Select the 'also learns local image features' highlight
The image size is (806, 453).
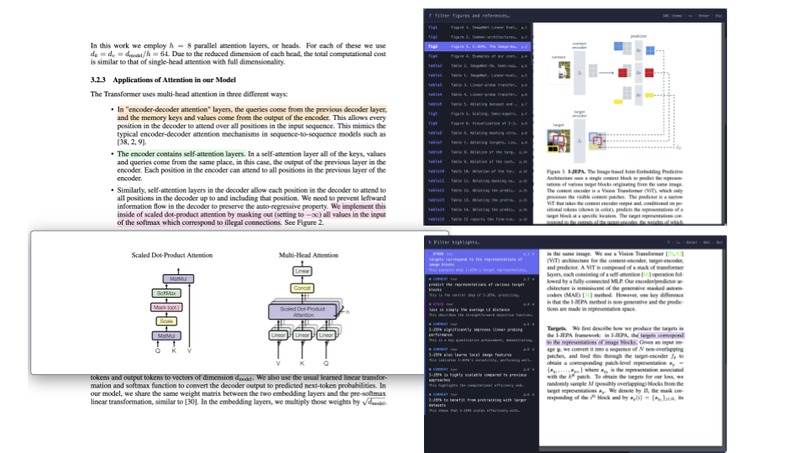point(482,355)
